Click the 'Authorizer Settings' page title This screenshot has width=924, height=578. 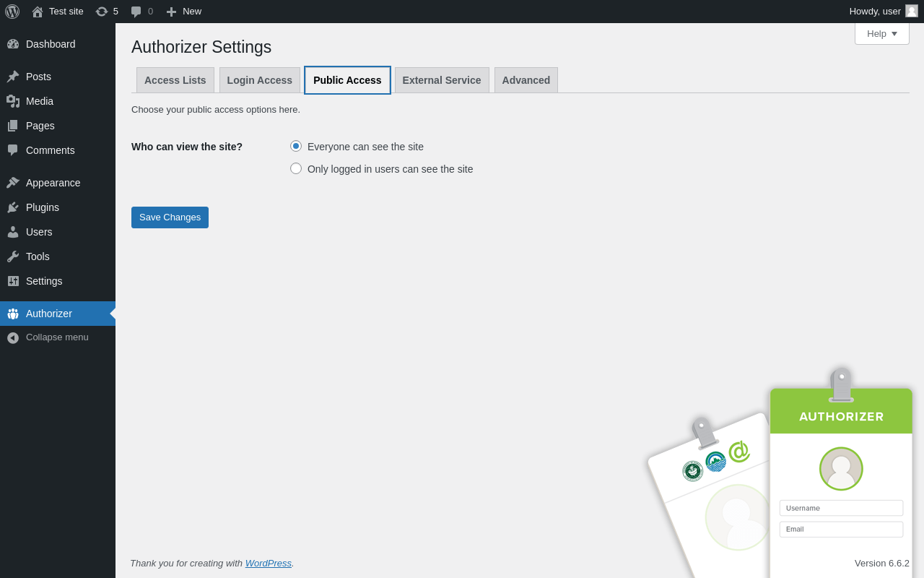point(201,47)
